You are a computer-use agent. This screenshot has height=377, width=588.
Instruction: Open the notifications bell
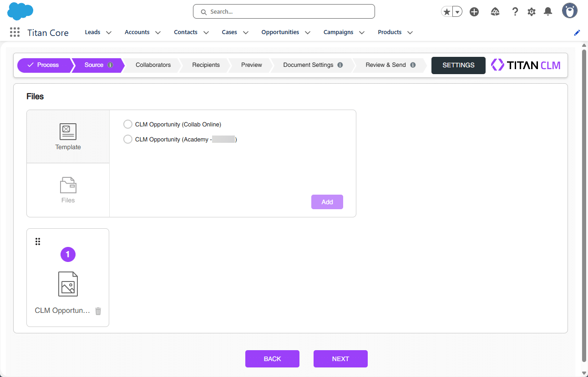pos(548,12)
